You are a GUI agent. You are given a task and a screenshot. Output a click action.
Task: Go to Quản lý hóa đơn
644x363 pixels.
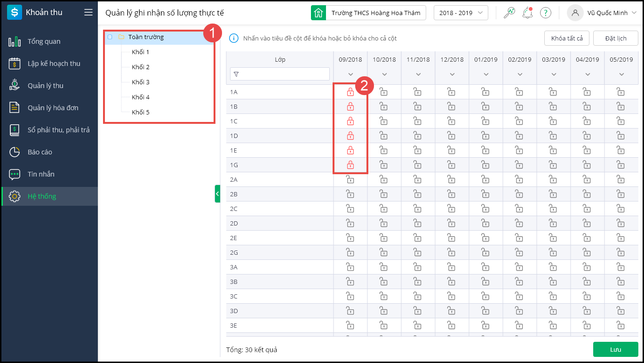click(x=53, y=108)
